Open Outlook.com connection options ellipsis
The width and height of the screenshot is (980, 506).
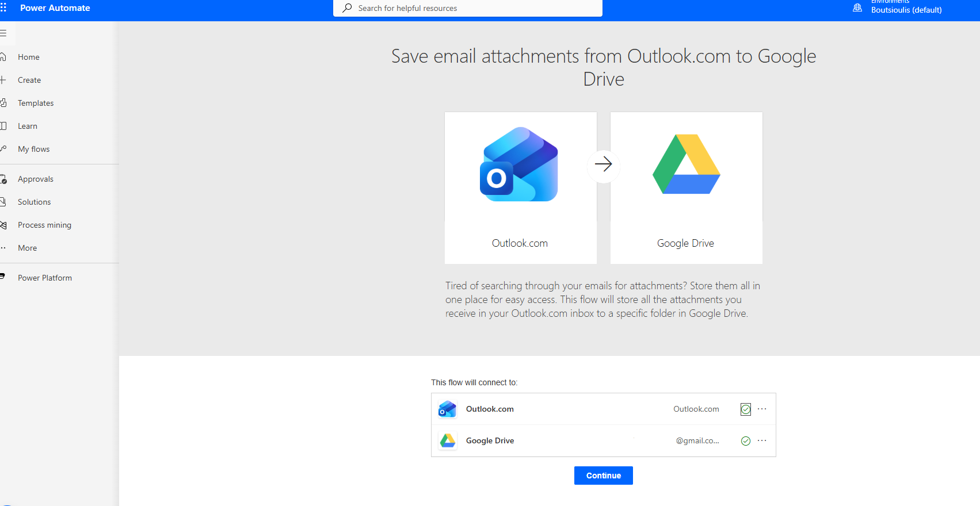click(762, 409)
